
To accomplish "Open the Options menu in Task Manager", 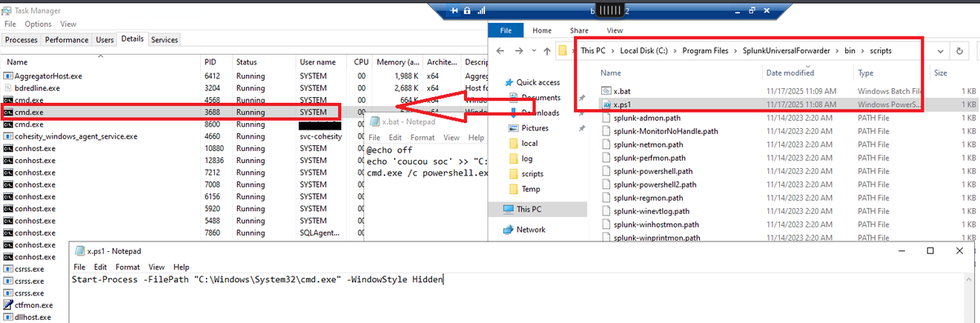I will coord(38,24).
